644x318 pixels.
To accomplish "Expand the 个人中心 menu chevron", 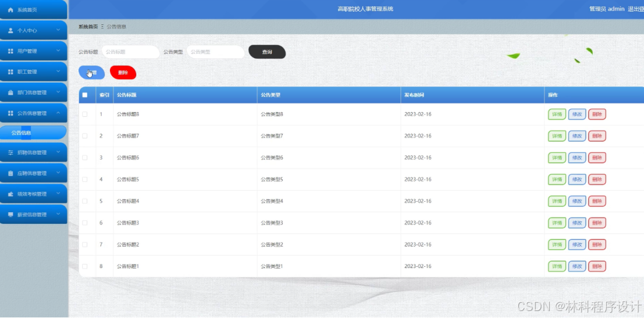I will (58, 30).
